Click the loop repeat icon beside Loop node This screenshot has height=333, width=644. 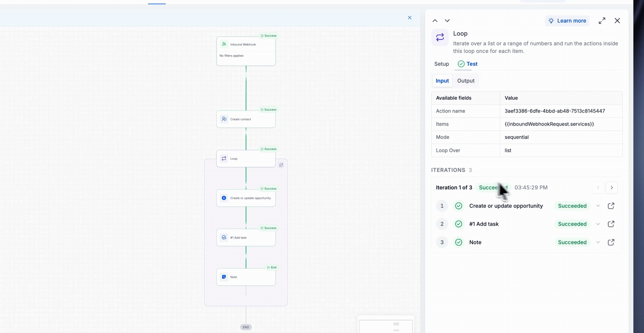(x=281, y=165)
